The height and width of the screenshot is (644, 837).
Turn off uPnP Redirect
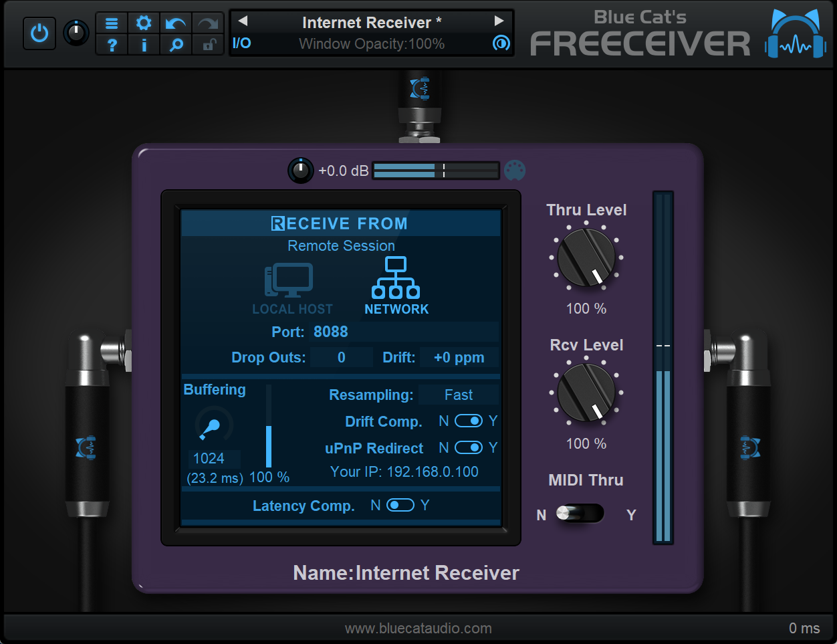469,447
